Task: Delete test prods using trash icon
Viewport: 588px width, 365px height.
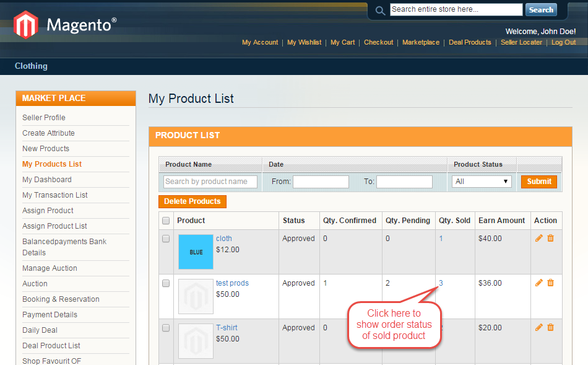Action: 550,283
